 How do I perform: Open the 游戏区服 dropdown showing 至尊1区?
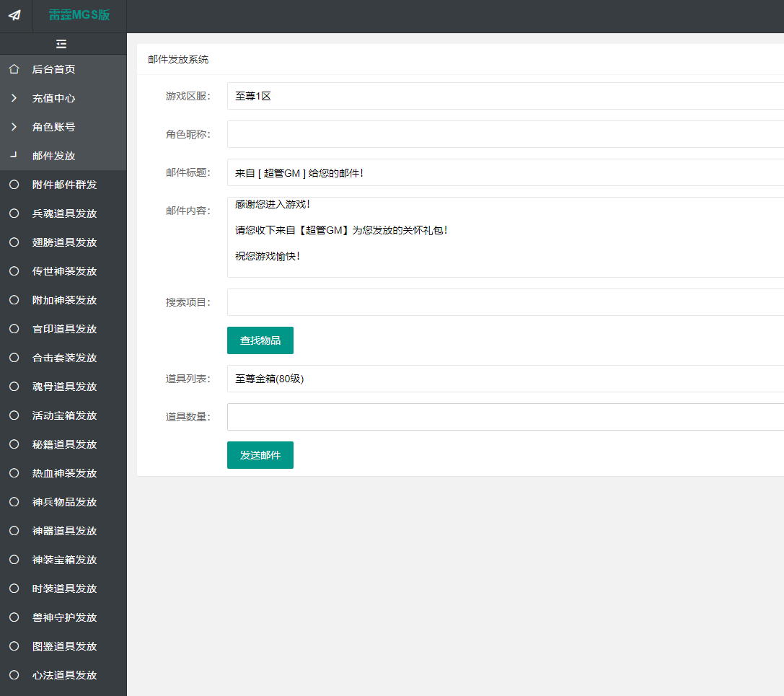click(505, 96)
